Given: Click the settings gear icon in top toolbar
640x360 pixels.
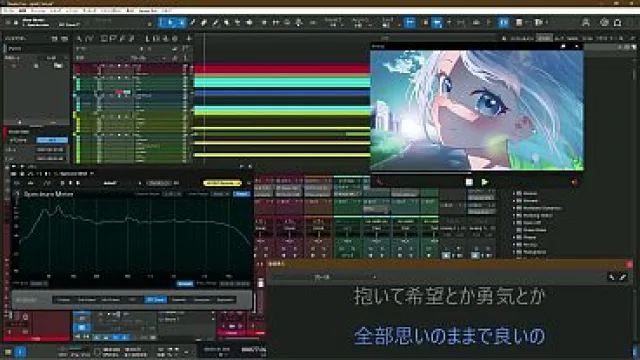Looking at the screenshot, I should pyautogui.click(x=604, y=23).
